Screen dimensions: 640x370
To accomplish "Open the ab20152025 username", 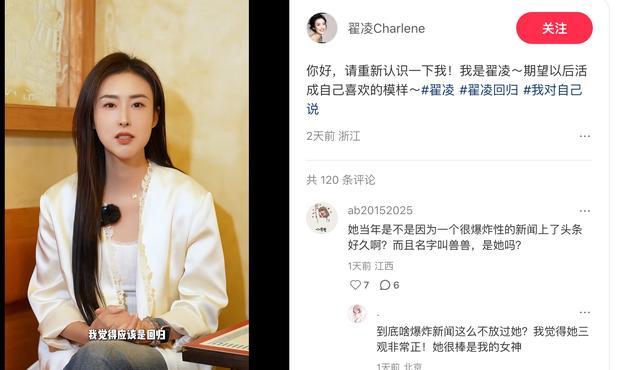I will [380, 210].
